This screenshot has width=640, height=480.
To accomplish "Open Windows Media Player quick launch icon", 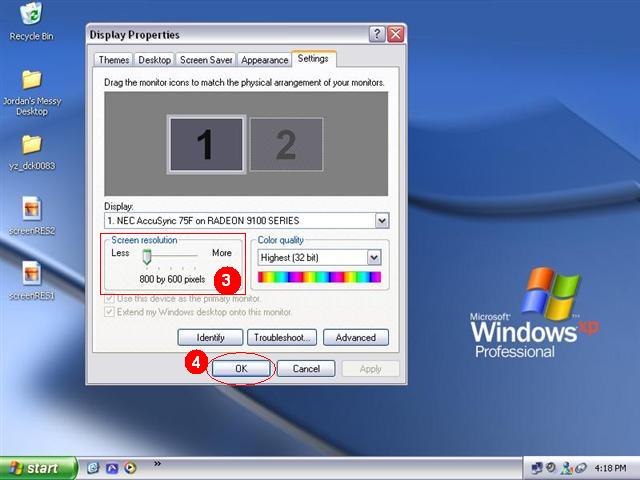I will [x=130, y=468].
